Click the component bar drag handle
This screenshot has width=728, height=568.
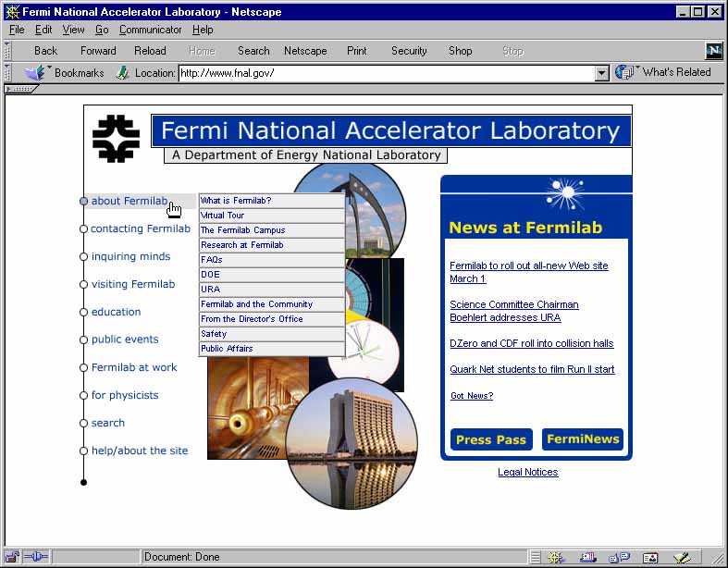pyautogui.click(x=535, y=557)
